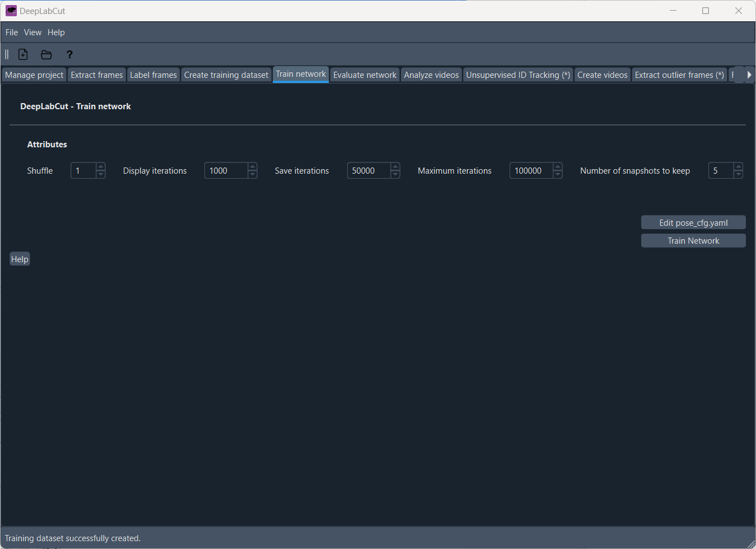Switch to the Extract frames tab
This screenshot has width=756, height=549.
[97, 75]
